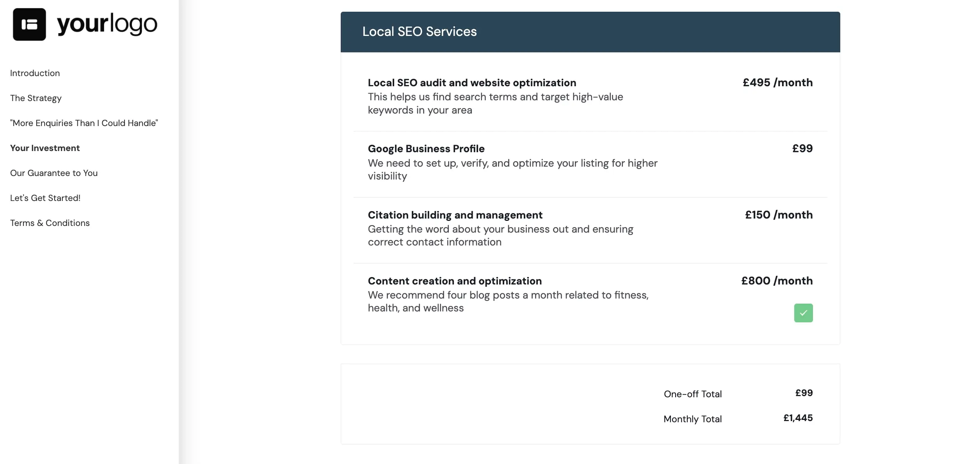Click the £99 Google Business Profile price
The height and width of the screenshot is (464, 980).
click(x=802, y=148)
